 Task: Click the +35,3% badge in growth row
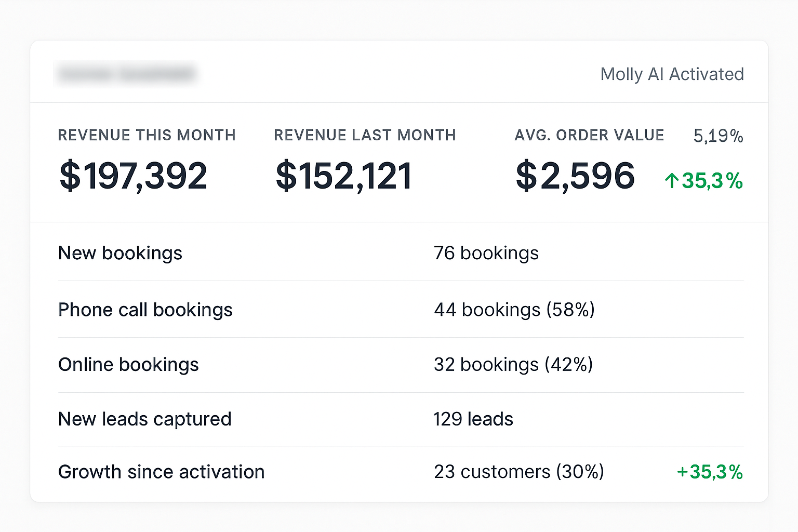tap(710, 472)
